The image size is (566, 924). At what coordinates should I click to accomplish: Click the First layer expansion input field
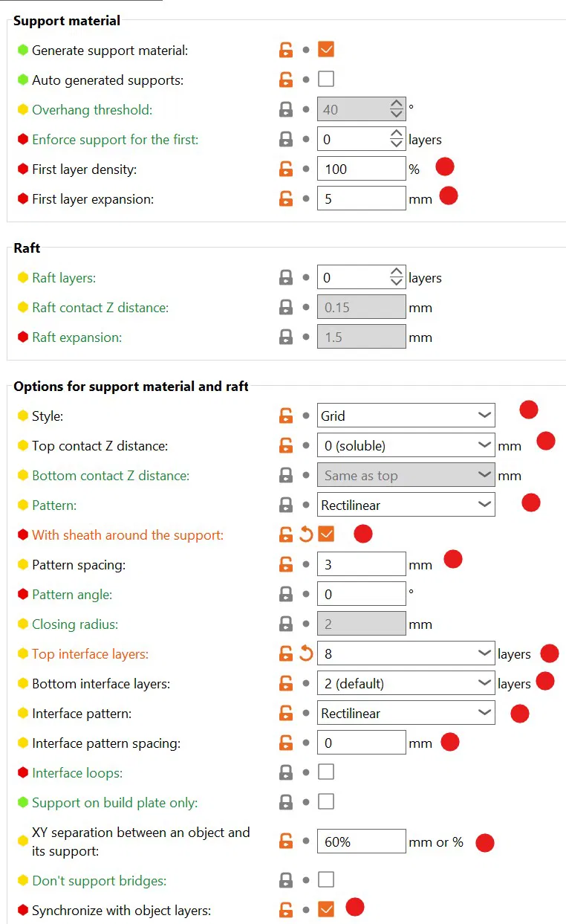tap(361, 199)
